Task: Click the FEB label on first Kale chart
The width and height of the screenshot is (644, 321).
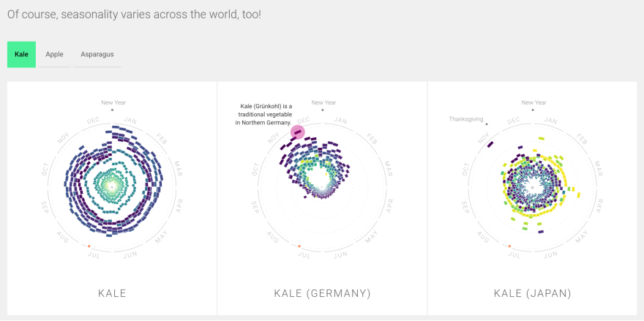Action: coord(161,139)
